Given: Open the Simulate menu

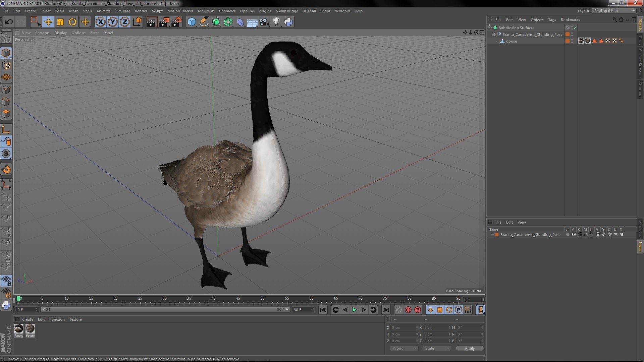Looking at the screenshot, I should (123, 11).
